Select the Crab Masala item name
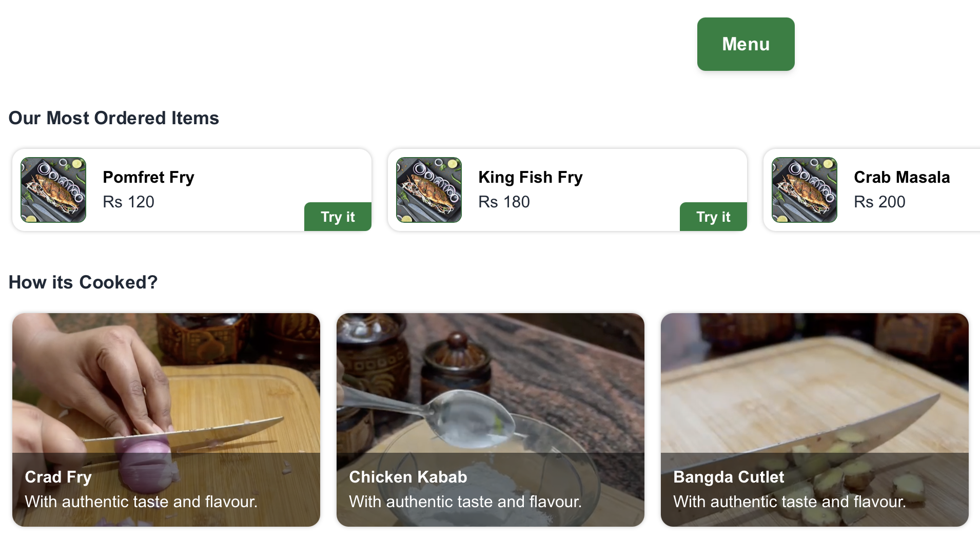The width and height of the screenshot is (980, 539). coord(901,177)
